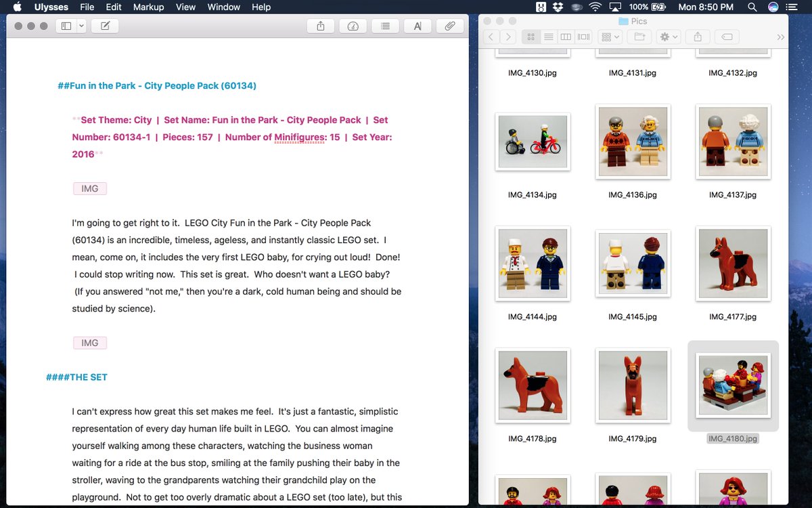Select IMG_4179.jpg dog front thumbnail
The image size is (812, 508).
click(633, 385)
